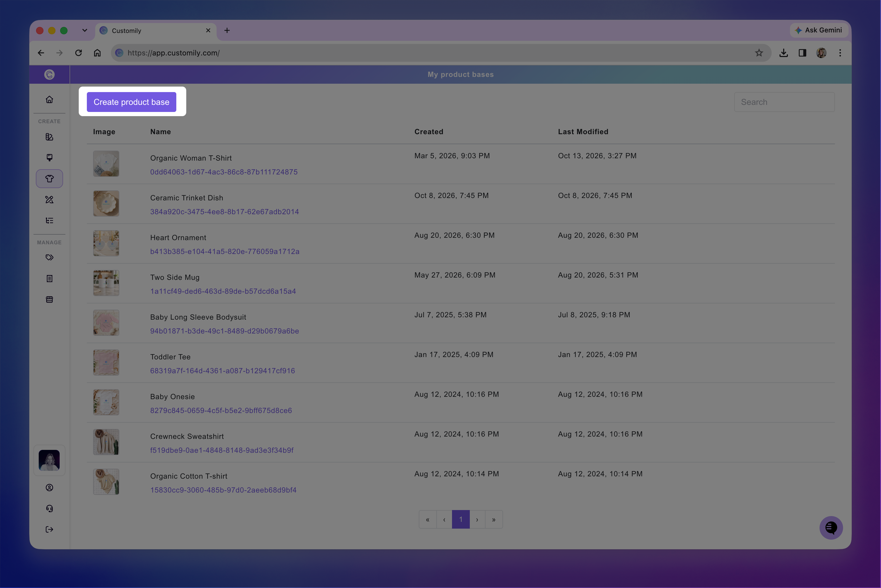The width and height of the screenshot is (881, 588).
Task: Open the Organic Woman T-Shirt ID link
Action: (224, 172)
